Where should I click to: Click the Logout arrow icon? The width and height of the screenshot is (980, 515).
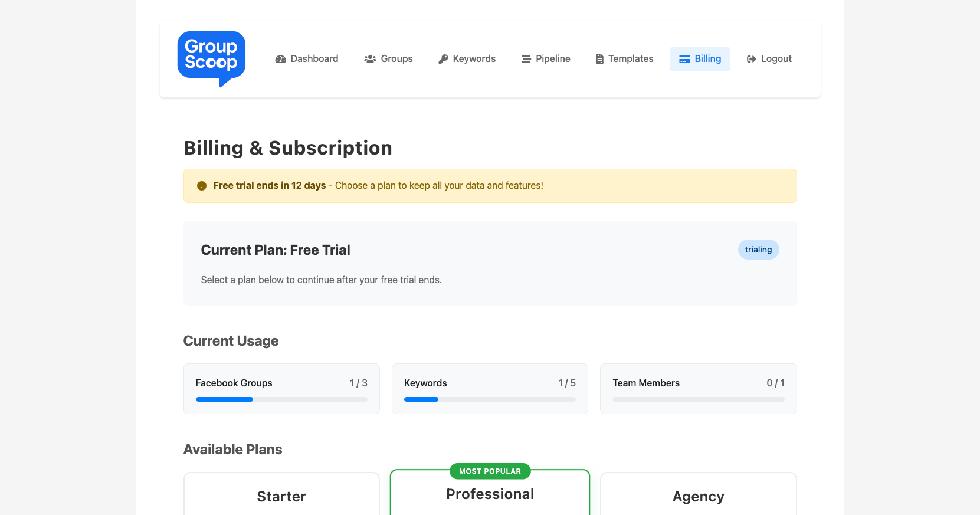point(751,59)
